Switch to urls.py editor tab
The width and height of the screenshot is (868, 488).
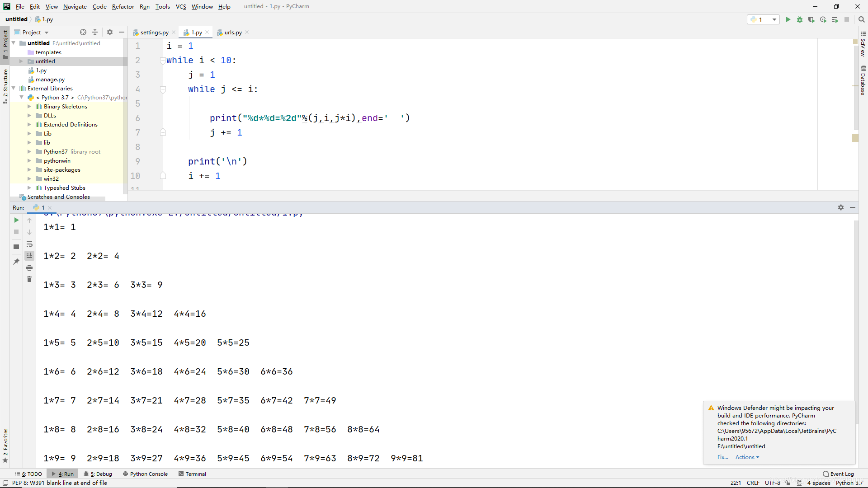(x=233, y=32)
